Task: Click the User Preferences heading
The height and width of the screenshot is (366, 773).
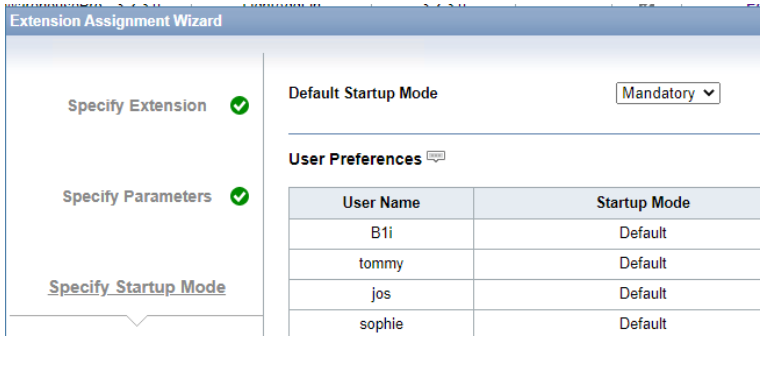Action: (355, 159)
